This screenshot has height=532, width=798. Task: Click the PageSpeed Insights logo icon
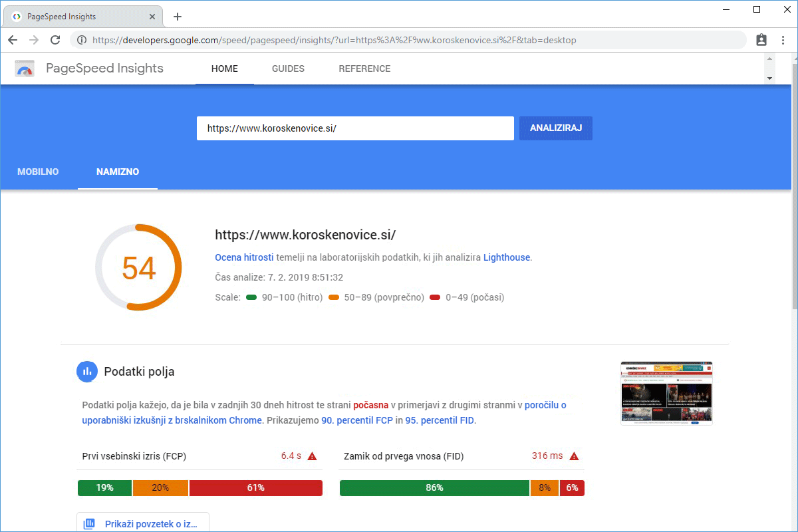click(x=25, y=68)
